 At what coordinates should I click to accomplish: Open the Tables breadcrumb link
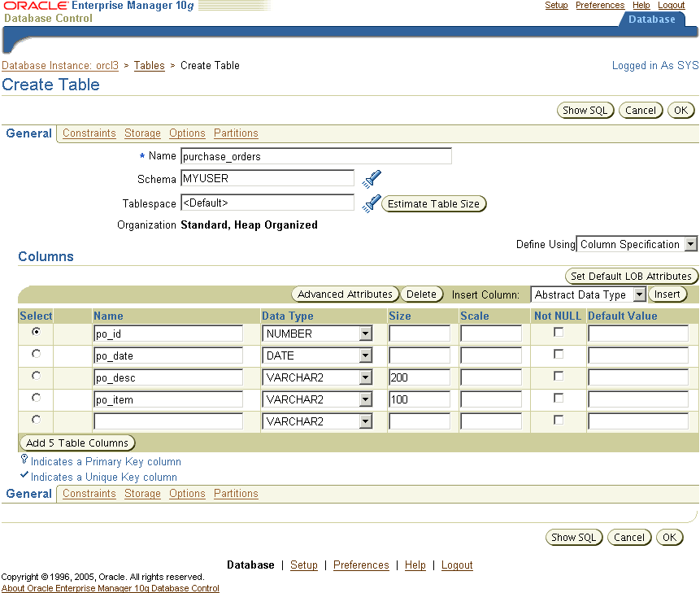pos(149,65)
